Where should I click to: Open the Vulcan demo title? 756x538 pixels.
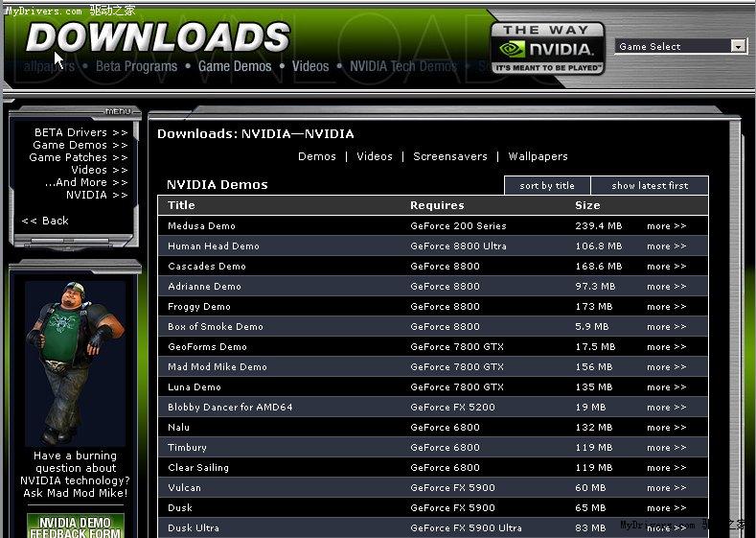tap(184, 488)
